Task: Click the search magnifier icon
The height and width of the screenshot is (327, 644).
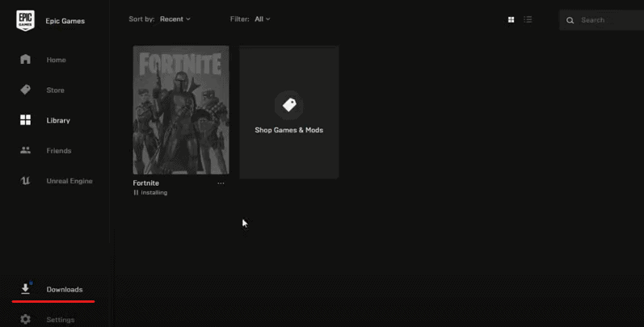Action: pyautogui.click(x=570, y=20)
